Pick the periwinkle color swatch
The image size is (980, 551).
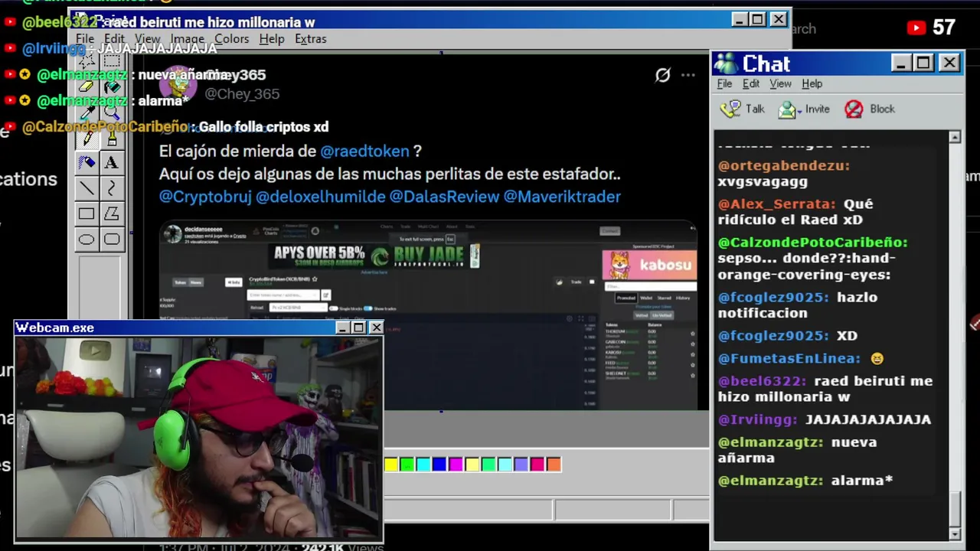pos(521,464)
